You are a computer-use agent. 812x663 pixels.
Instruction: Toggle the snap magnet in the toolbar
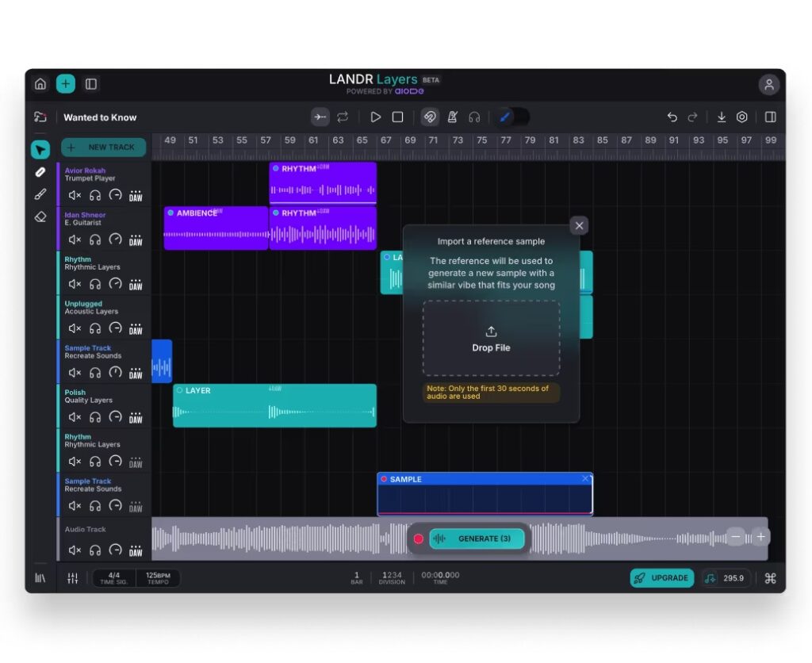tap(429, 117)
